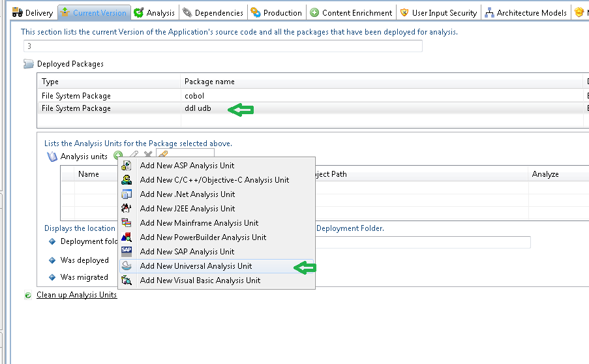Click the Clean up Analysis Units link
589x364 pixels.
click(x=76, y=295)
